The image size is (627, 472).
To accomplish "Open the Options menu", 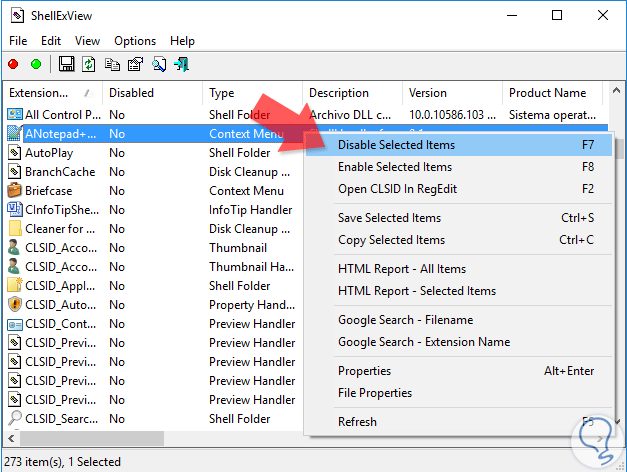I will [135, 41].
